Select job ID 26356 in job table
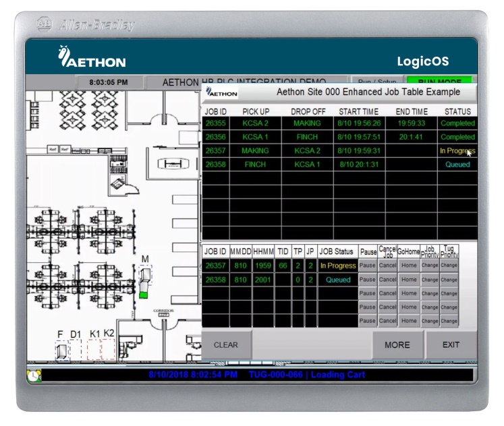 tap(216, 137)
